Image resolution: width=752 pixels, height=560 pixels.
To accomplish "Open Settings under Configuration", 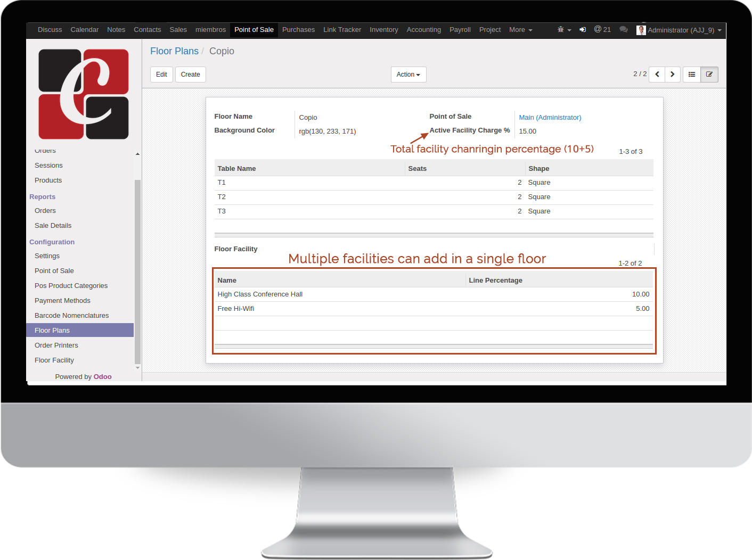I will (x=47, y=256).
